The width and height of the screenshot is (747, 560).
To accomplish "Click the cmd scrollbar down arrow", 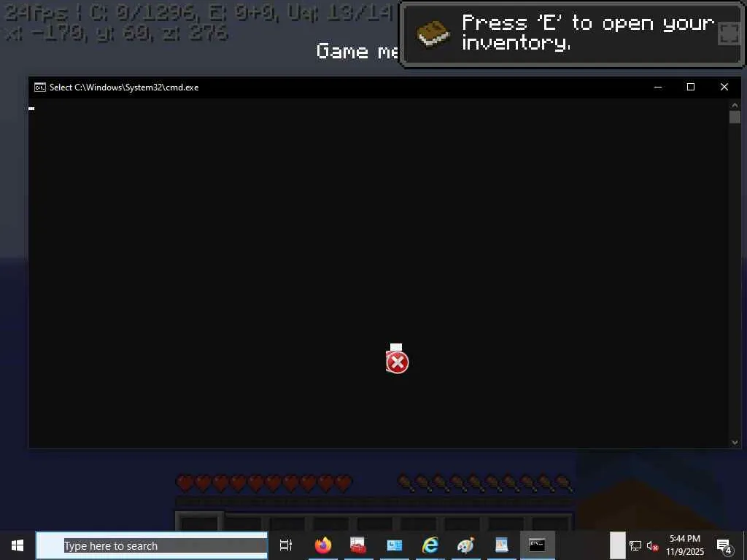I will click(x=735, y=443).
